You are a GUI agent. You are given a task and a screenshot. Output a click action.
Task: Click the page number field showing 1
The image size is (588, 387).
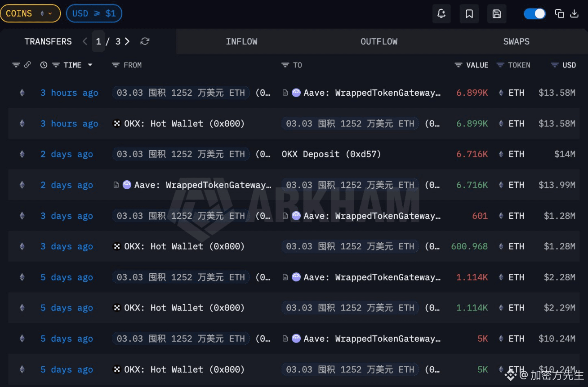[98, 41]
